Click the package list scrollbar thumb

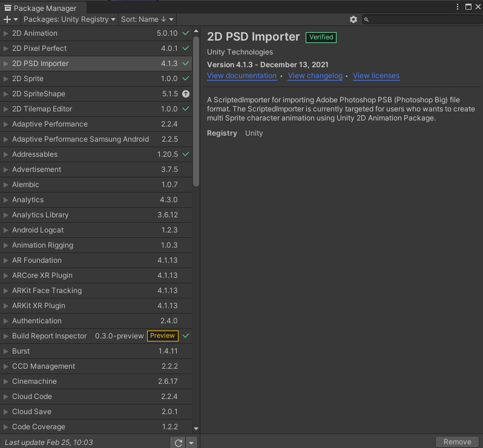(x=196, y=111)
